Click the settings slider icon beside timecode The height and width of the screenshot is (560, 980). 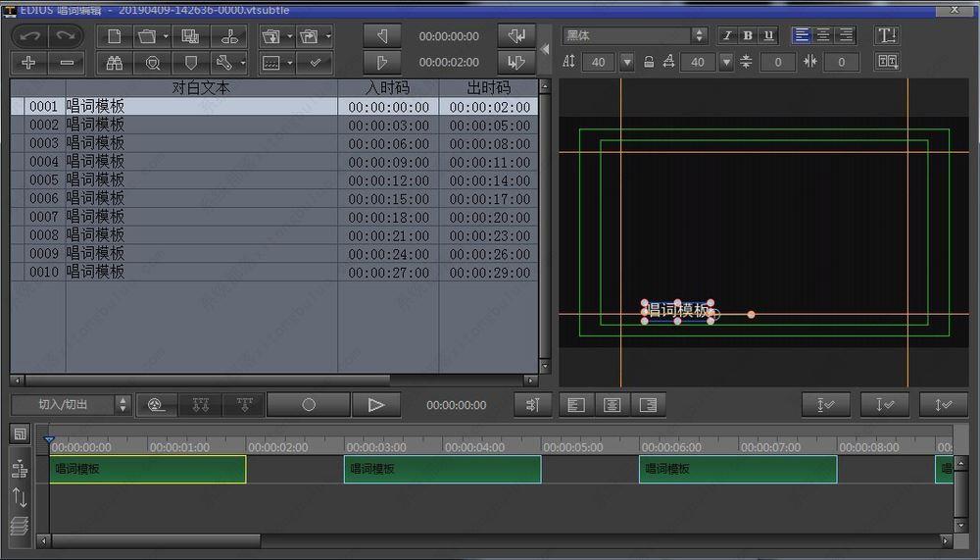tap(532, 405)
